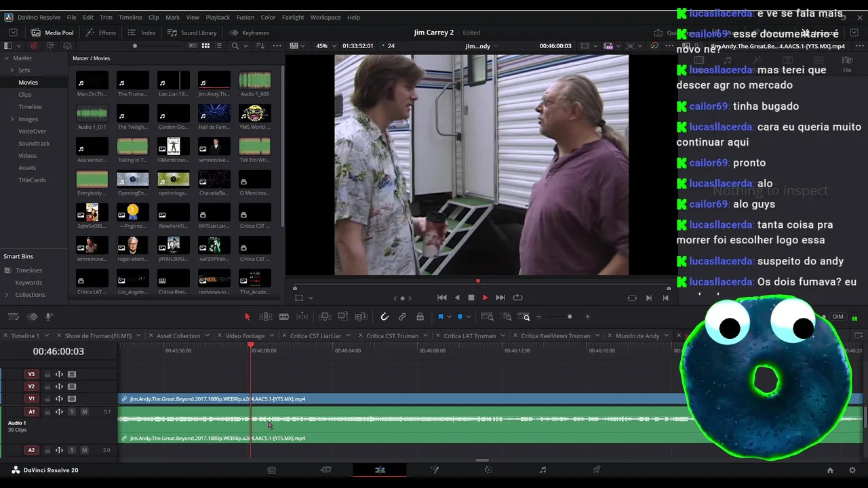Adjust the timeline zoom slider
The height and width of the screenshot is (488, 868).
(x=570, y=317)
